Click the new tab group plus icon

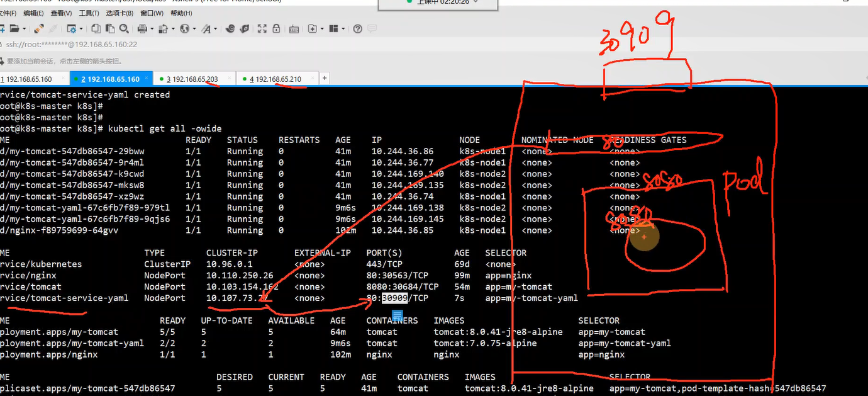point(312,28)
